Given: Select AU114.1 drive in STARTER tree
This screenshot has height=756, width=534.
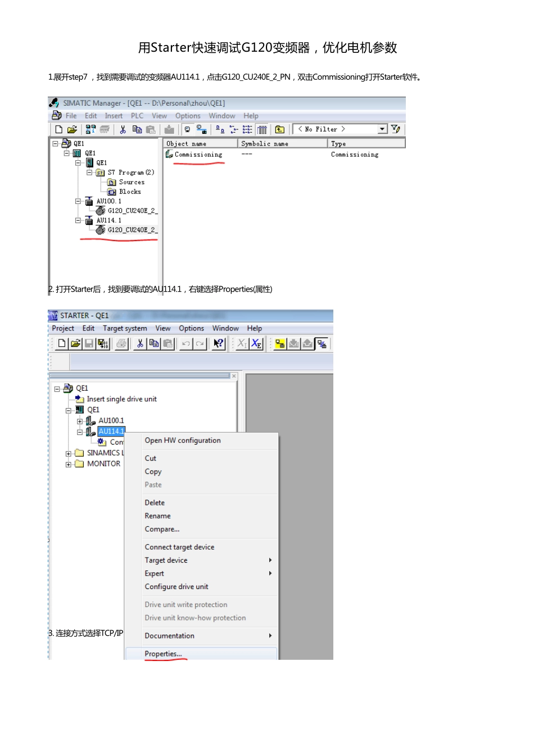Looking at the screenshot, I should (111, 432).
